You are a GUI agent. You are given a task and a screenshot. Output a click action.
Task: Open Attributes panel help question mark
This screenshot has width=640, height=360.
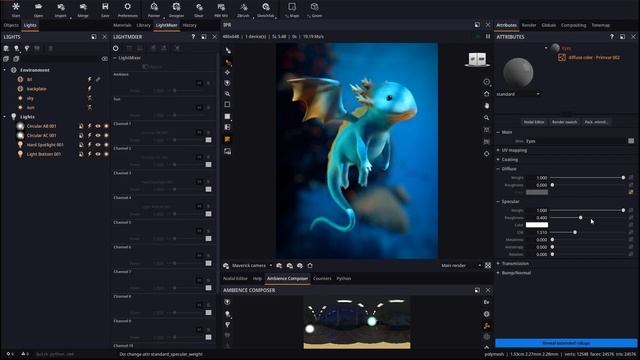611,37
